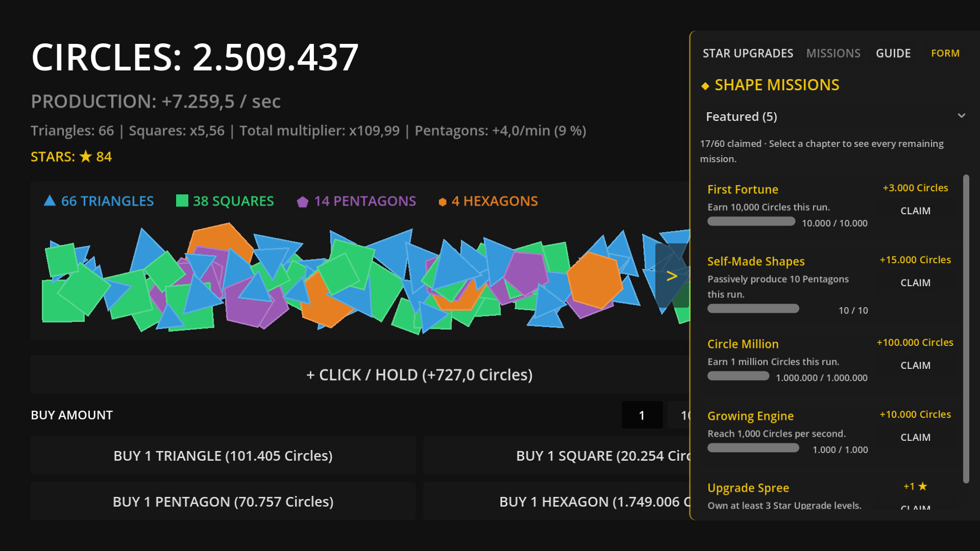The height and width of the screenshot is (551, 980).
Task: Click the right arrow on the shapes strip
Action: [672, 276]
